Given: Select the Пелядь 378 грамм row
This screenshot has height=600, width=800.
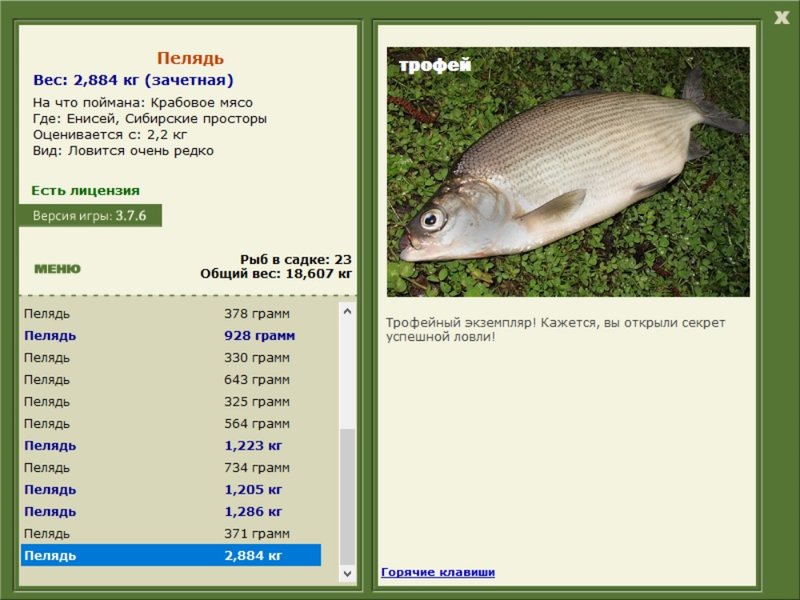Looking at the screenshot, I should 170,314.
